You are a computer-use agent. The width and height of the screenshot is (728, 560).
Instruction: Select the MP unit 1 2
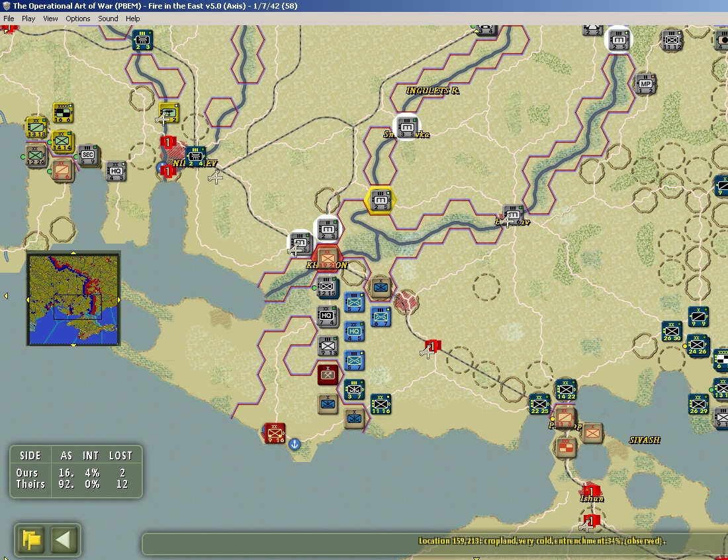[645, 84]
